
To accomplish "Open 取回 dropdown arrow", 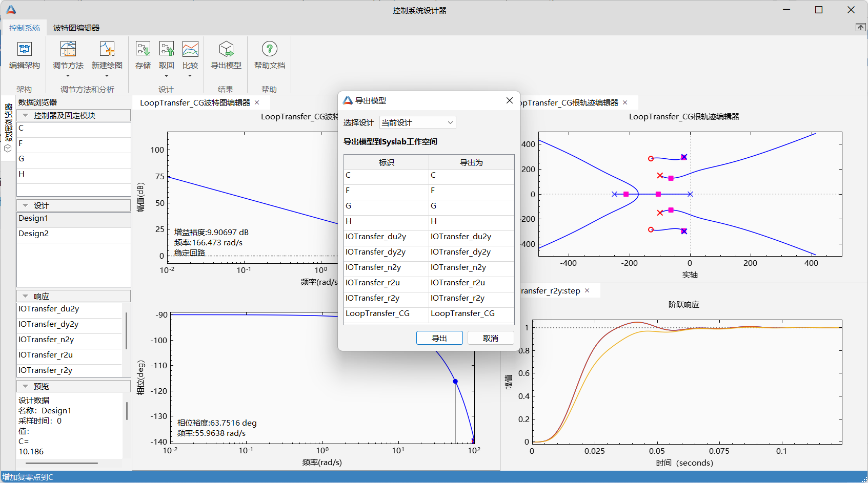I will point(167,76).
